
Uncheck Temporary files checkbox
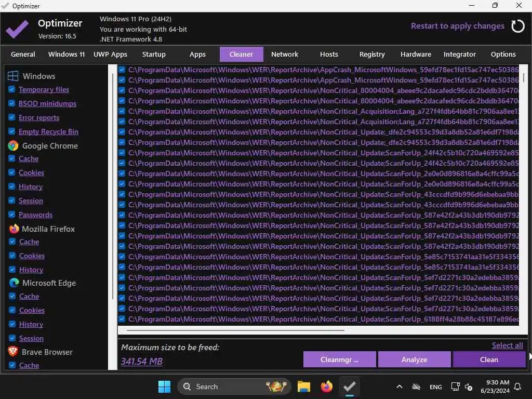click(x=11, y=89)
